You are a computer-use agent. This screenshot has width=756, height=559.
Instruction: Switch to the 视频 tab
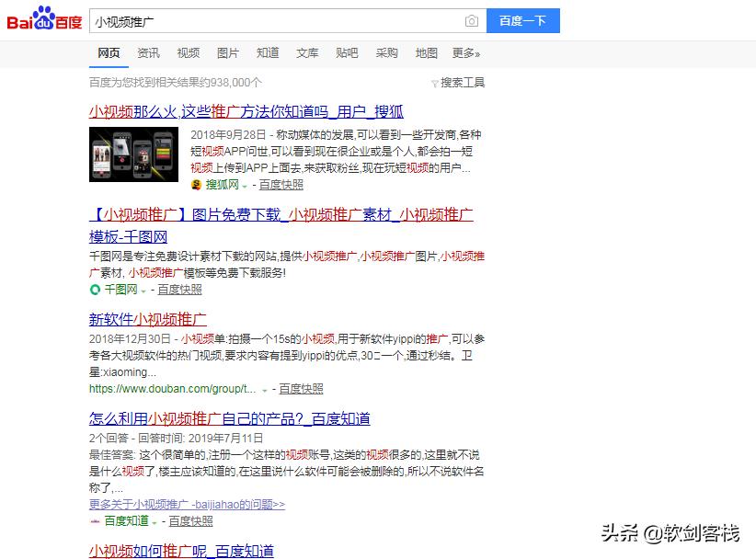point(188,52)
